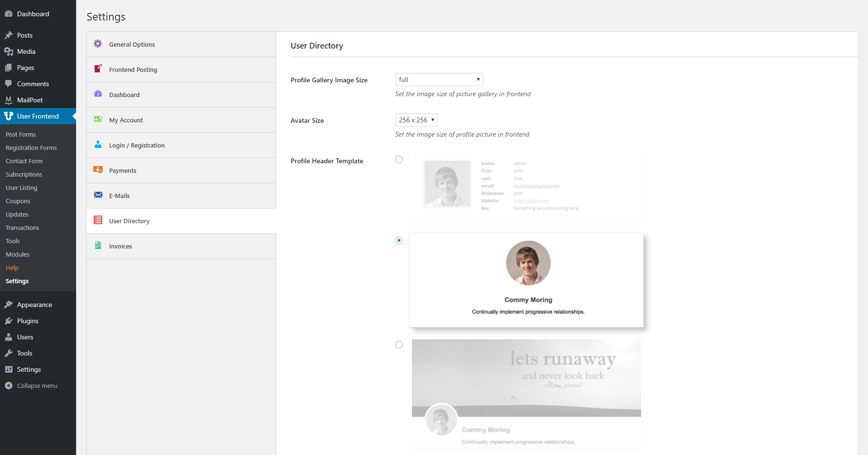
Task: Choose the cover-photo header template radio
Action: tap(399, 345)
